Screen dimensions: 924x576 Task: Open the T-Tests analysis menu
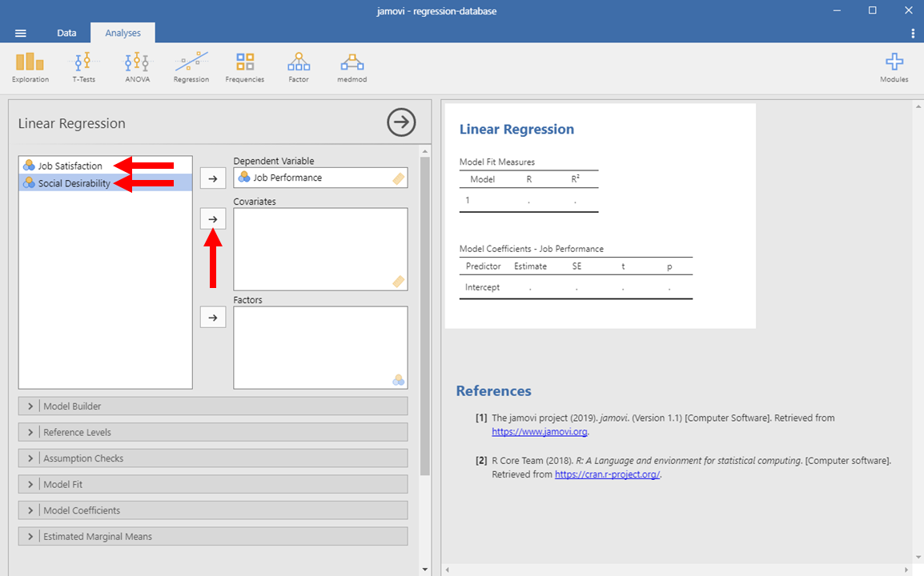tap(83, 67)
